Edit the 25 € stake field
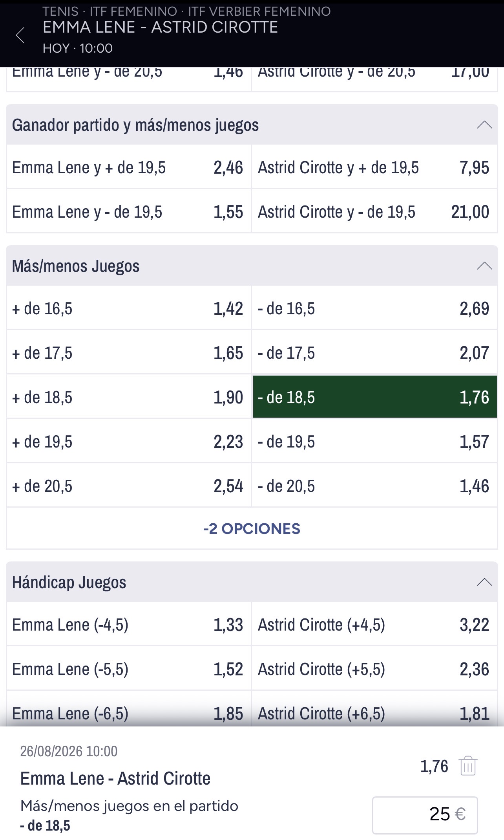Viewport: 504px width, 840px height. pyautogui.click(x=425, y=815)
